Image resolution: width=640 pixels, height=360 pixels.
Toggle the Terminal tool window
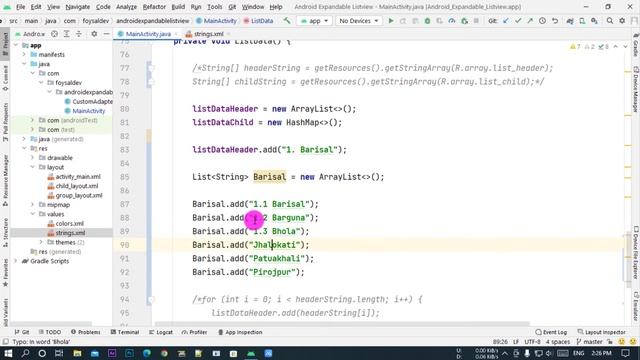[x=125, y=332]
